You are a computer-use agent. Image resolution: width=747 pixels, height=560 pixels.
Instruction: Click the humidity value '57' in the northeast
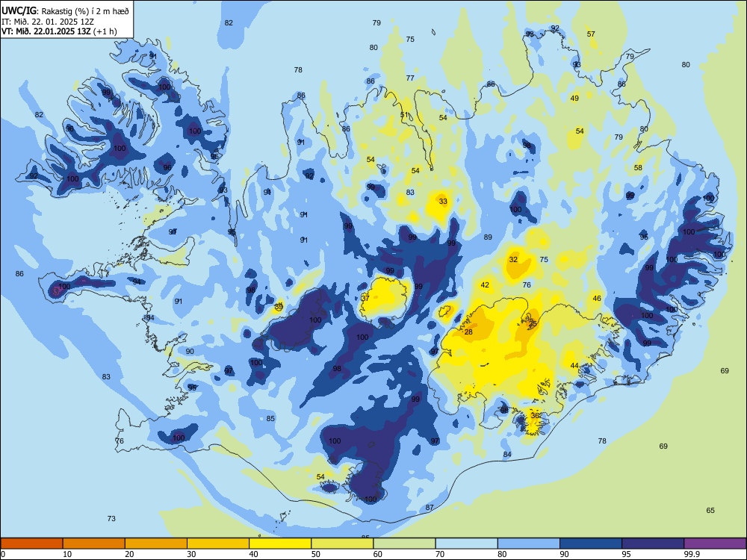click(591, 34)
